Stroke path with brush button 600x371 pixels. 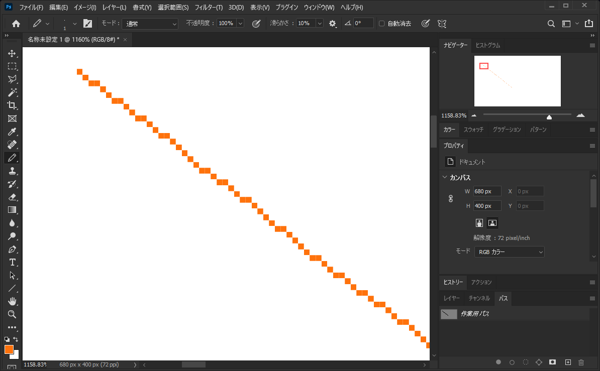[x=512, y=362]
